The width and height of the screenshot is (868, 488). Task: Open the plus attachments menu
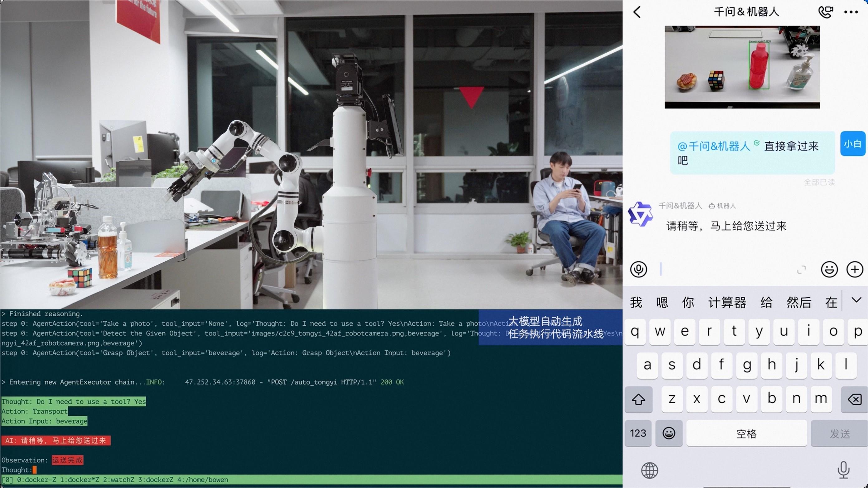pos(855,270)
